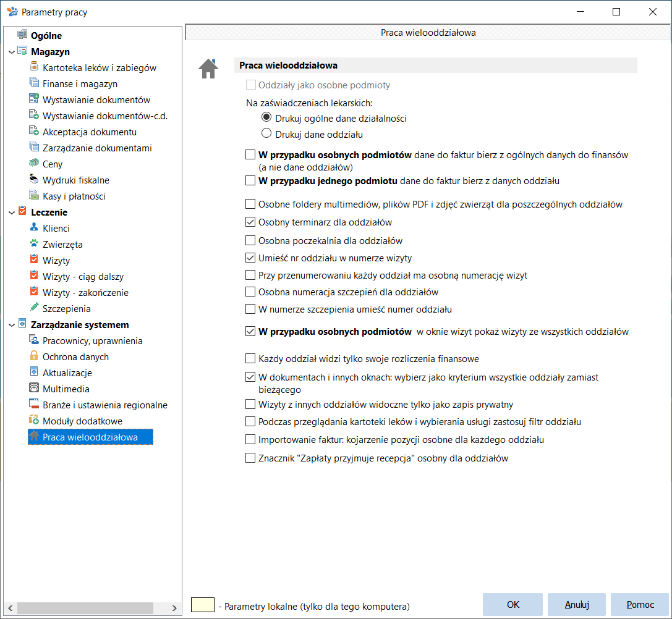Image resolution: width=672 pixels, height=619 pixels.
Task: Click the Szczepienia syringe icon
Action: pyautogui.click(x=34, y=308)
